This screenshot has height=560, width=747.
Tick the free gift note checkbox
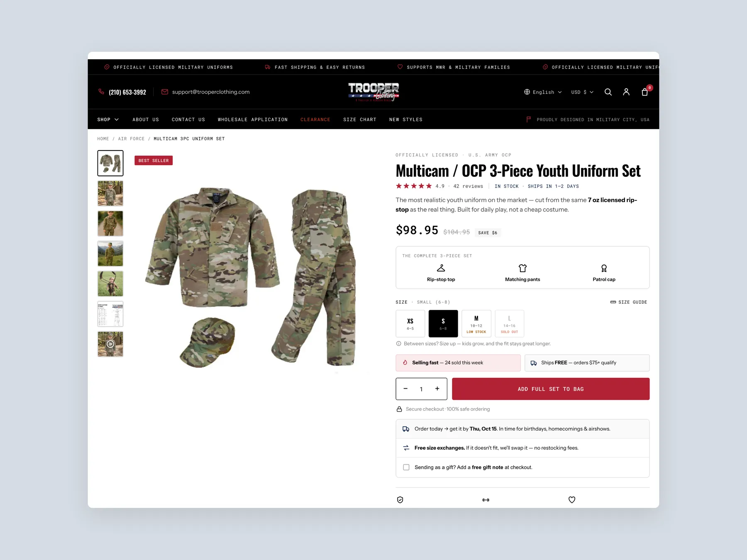tap(406, 467)
